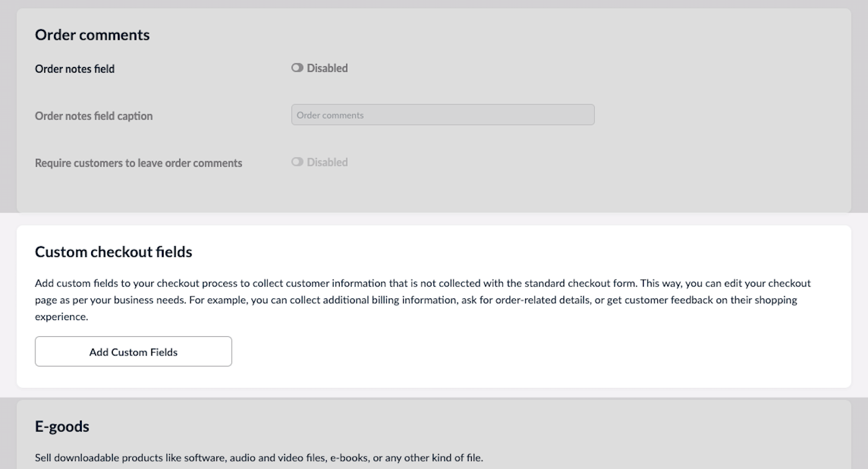Click the word "experience." ending the description

pos(61,316)
